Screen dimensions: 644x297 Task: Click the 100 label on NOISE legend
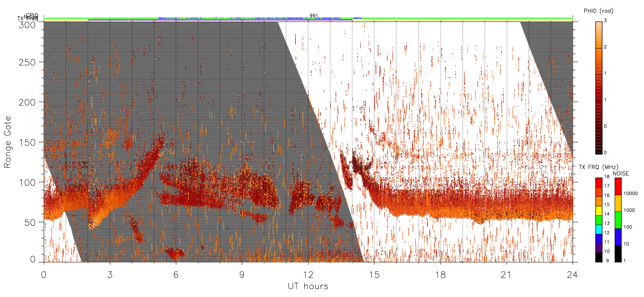coord(628,228)
